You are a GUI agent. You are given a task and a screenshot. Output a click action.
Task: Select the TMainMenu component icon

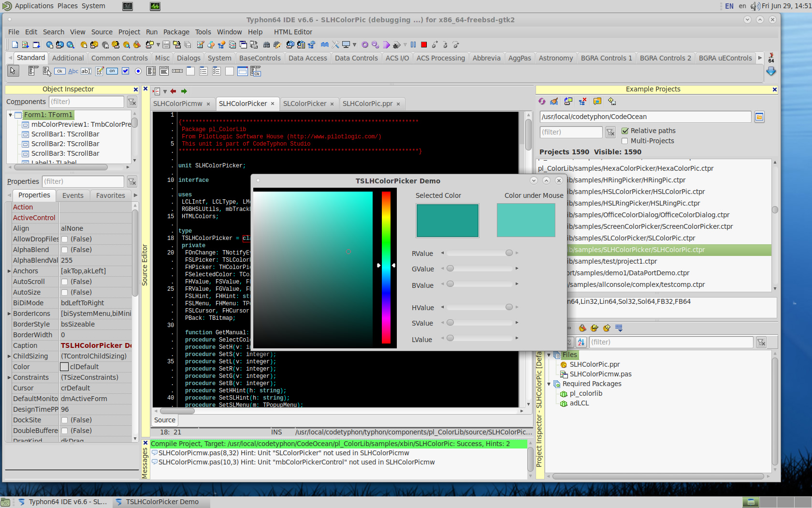pyautogui.click(x=33, y=71)
